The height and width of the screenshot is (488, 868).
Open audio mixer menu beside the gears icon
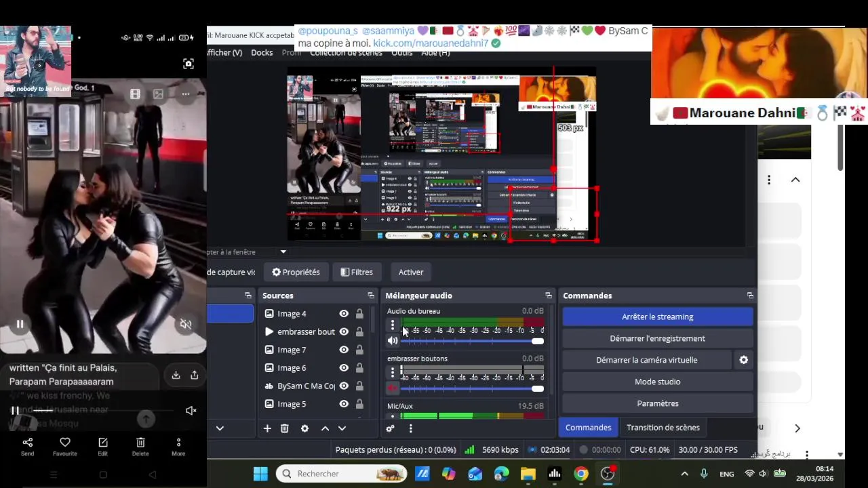[410, 428]
